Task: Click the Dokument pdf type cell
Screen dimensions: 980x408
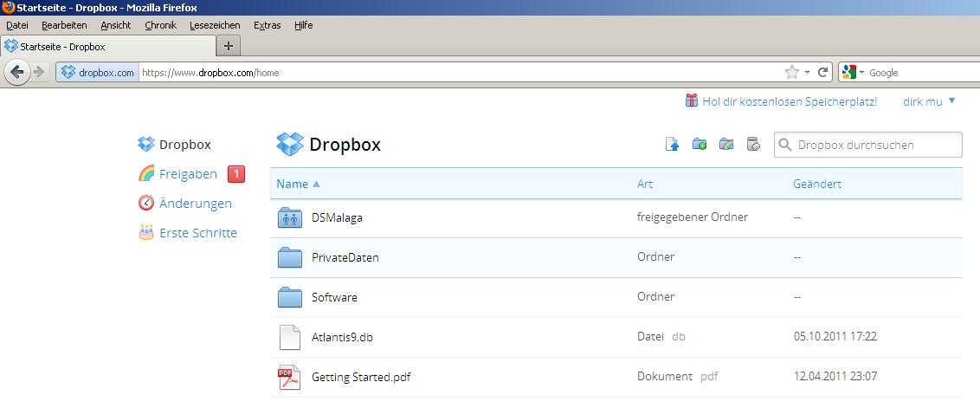Action: (678, 377)
